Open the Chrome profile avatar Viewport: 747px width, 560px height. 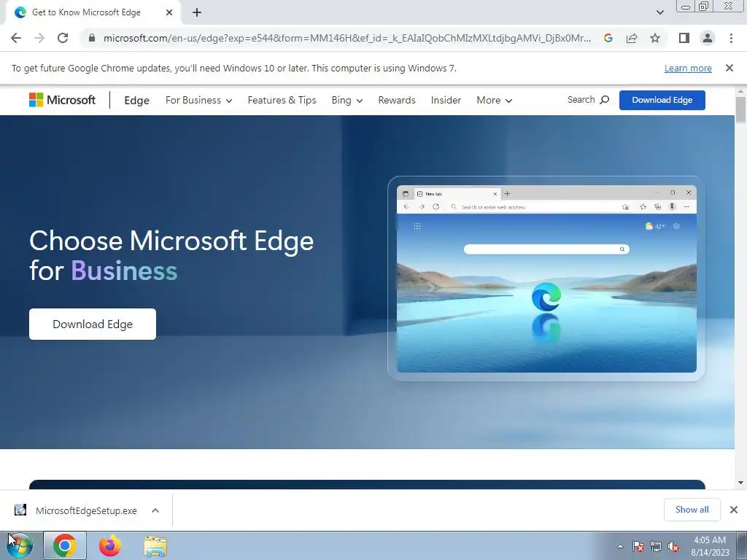[x=708, y=38]
